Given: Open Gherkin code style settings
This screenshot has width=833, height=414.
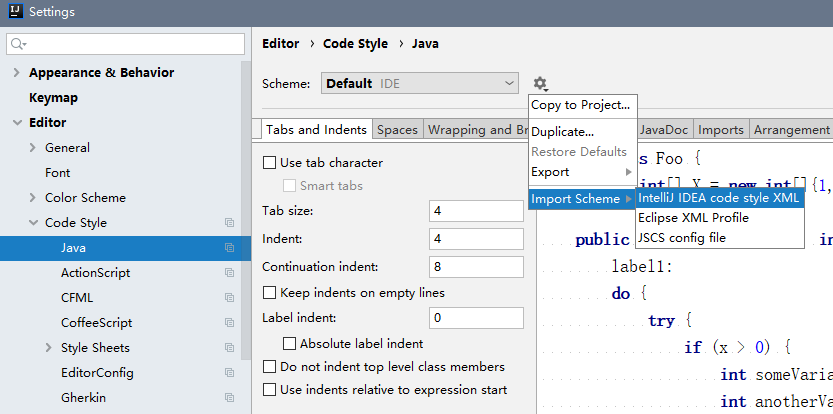Looking at the screenshot, I should 83,398.
